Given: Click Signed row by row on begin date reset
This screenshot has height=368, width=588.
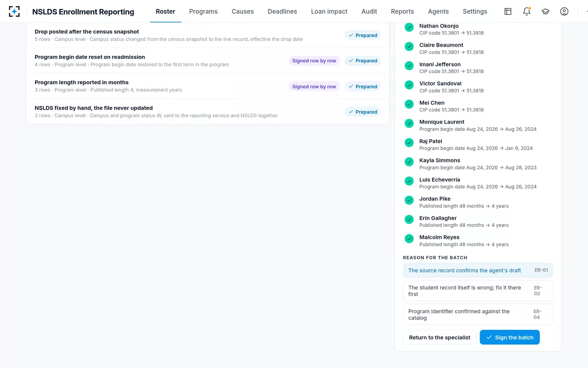Looking at the screenshot, I should click(x=314, y=61).
